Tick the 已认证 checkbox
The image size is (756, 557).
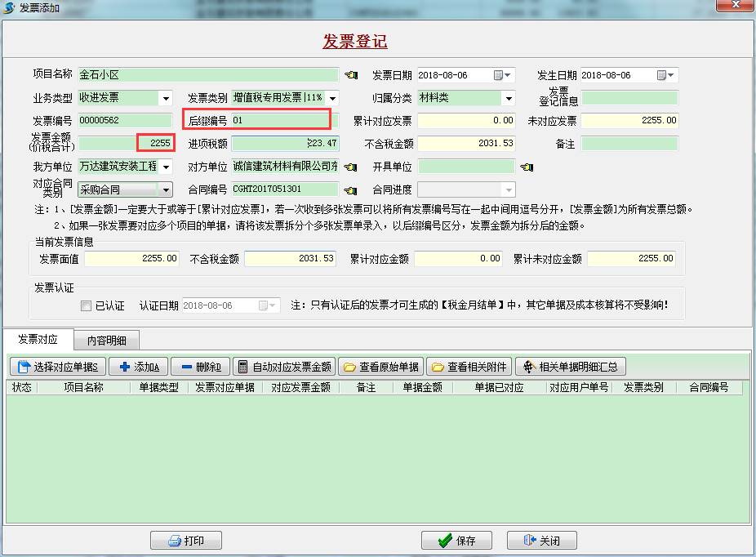[x=86, y=305]
